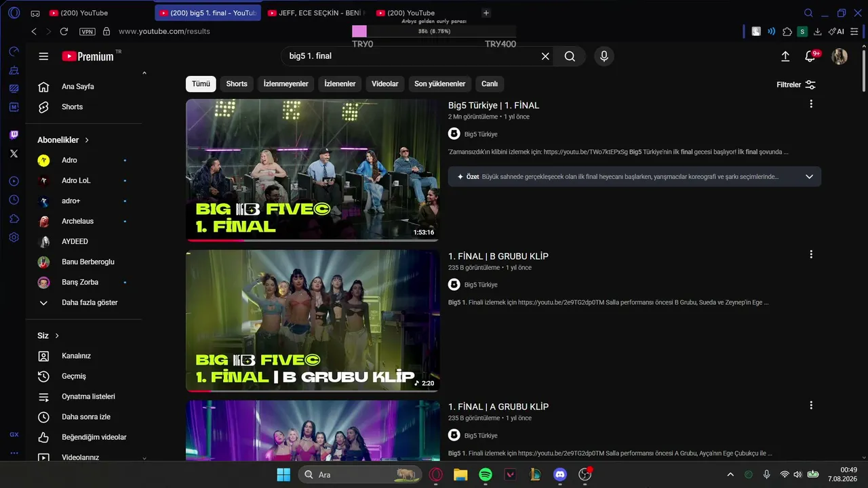The image size is (868, 488).
Task: Select the İzlenenler filter chip
Action: pyautogui.click(x=340, y=84)
